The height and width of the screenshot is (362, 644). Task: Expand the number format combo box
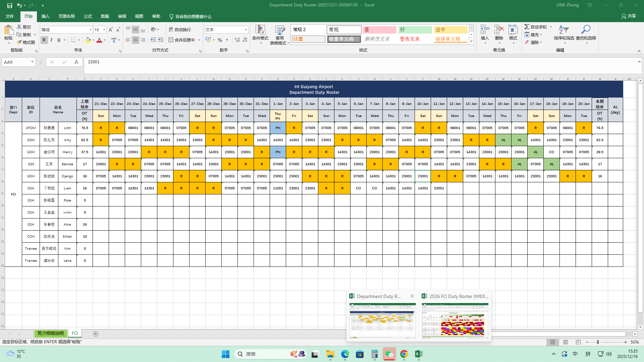click(246, 30)
